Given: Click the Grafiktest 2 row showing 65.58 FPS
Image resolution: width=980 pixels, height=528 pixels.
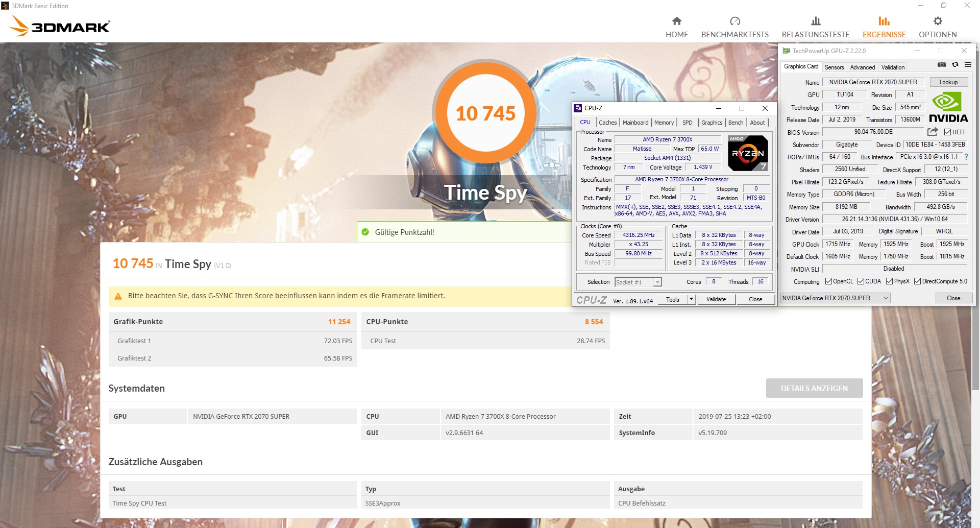Looking at the screenshot, I should pyautogui.click(x=233, y=358).
